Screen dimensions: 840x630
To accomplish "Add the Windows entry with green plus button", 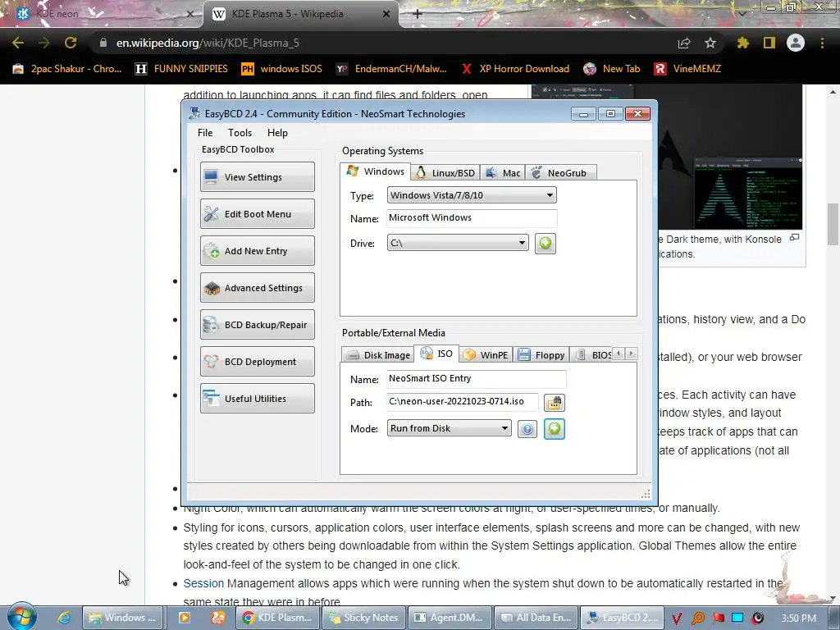I will [x=545, y=243].
